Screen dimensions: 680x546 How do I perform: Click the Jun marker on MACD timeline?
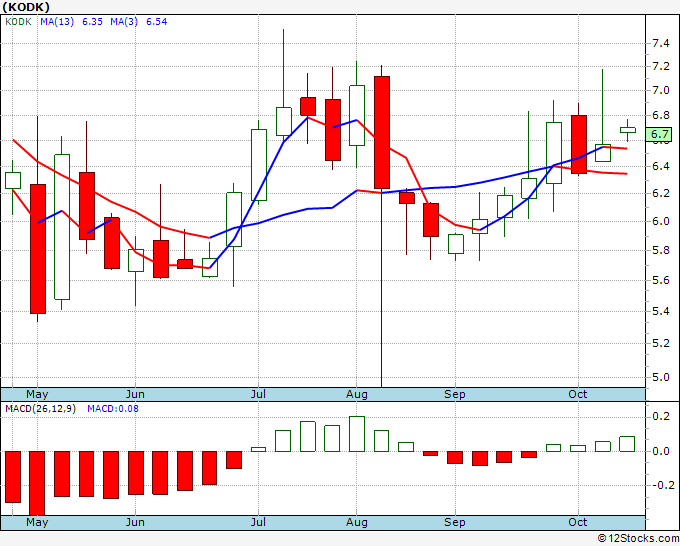(x=135, y=522)
